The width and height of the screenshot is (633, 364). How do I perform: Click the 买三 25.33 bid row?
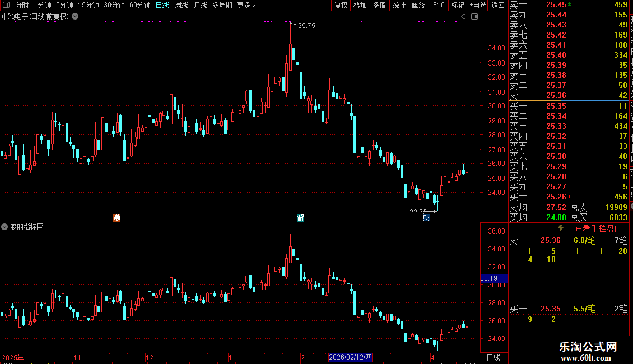coord(569,126)
